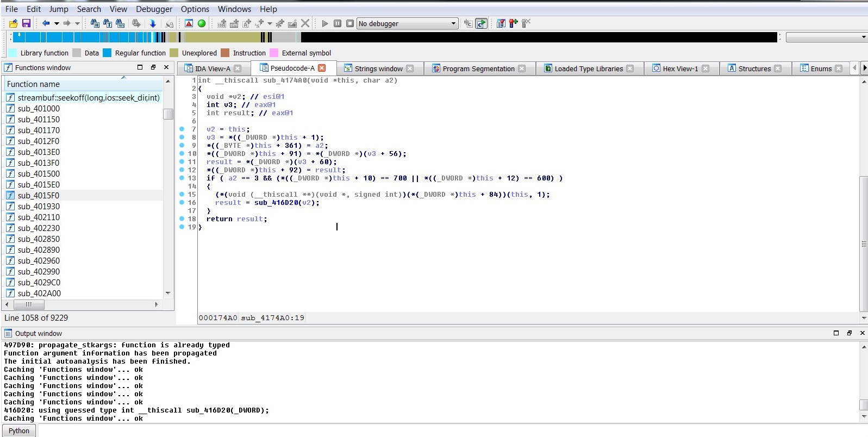Open the Debugger menu
This screenshot has height=437, width=868.
point(154,9)
